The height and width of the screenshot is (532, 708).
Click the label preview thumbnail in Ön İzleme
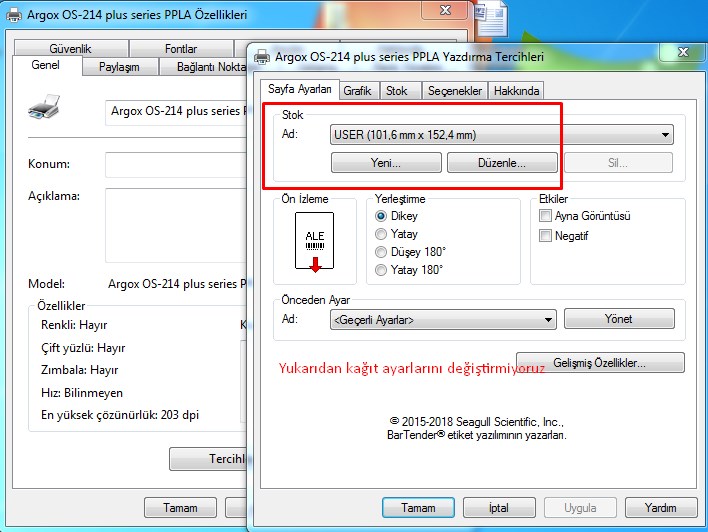coord(314,242)
